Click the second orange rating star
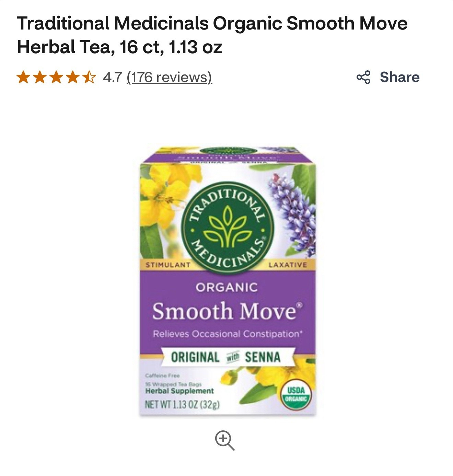Viewport: 453px width, 476px height. pos(40,77)
